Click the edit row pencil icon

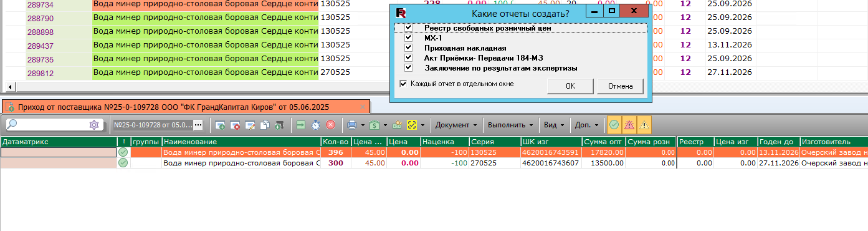click(x=250, y=125)
